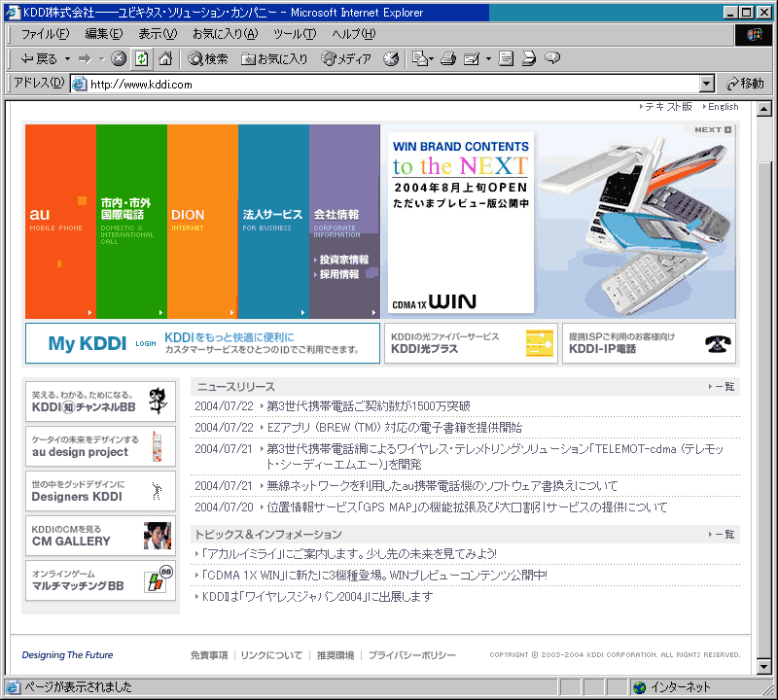
Task: Open the DION INTERNET panel
Action: [202, 222]
